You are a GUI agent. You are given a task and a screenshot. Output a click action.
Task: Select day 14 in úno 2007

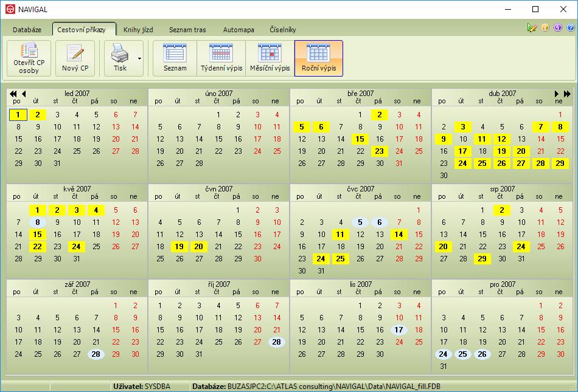point(199,139)
